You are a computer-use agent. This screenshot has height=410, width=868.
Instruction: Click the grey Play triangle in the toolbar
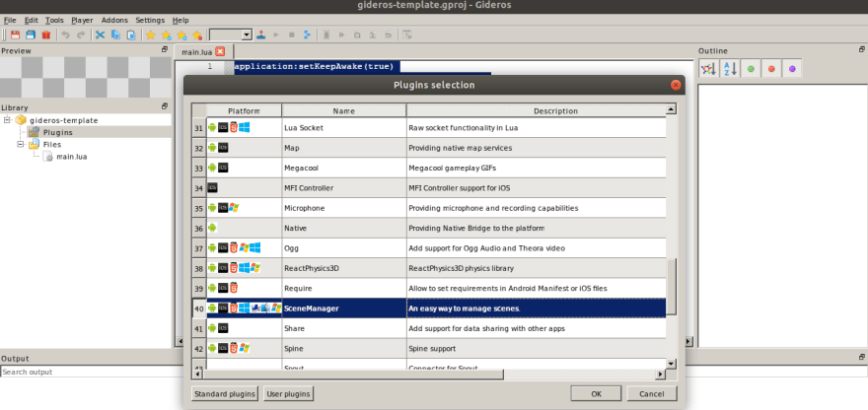(x=276, y=34)
